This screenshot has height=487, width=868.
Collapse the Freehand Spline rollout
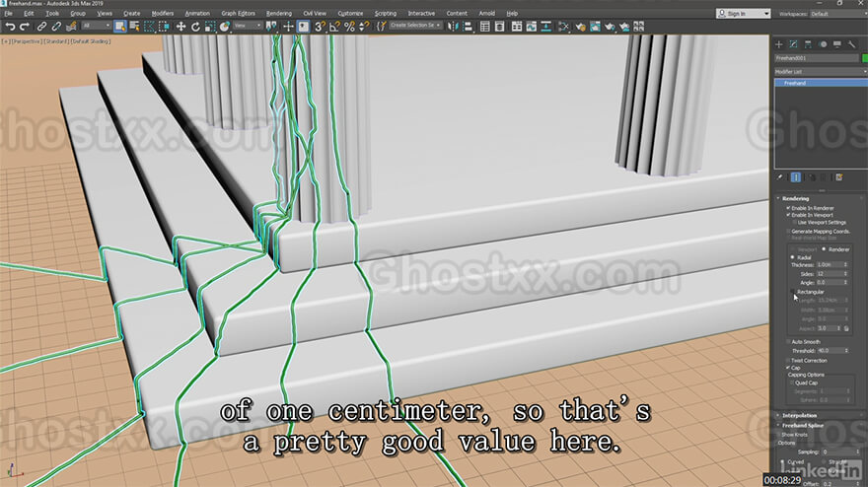click(x=803, y=425)
